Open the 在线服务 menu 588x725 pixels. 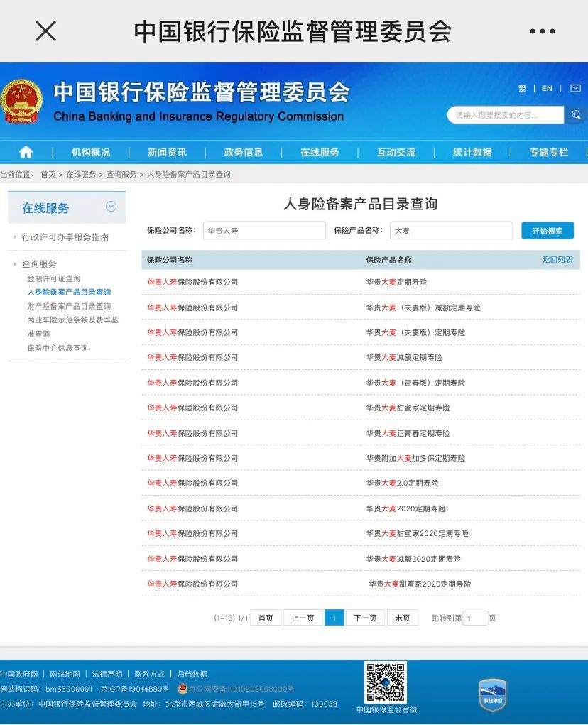pyautogui.click(x=320, y=152)
